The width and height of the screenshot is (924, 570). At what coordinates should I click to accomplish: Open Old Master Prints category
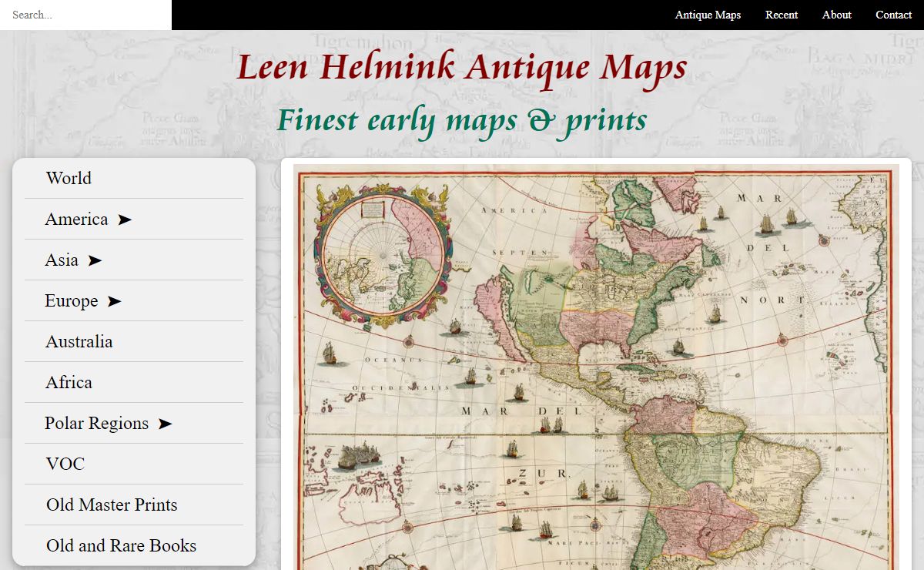click(112, 505)
